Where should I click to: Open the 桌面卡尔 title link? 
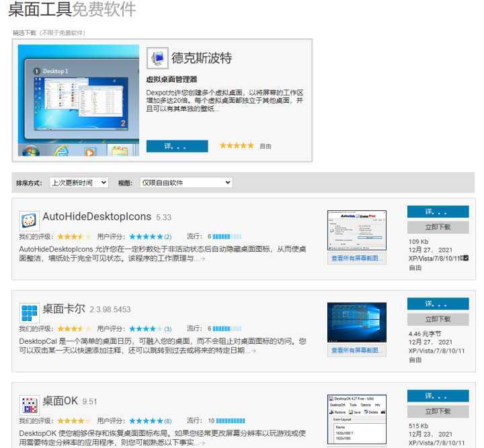point(64,309)
